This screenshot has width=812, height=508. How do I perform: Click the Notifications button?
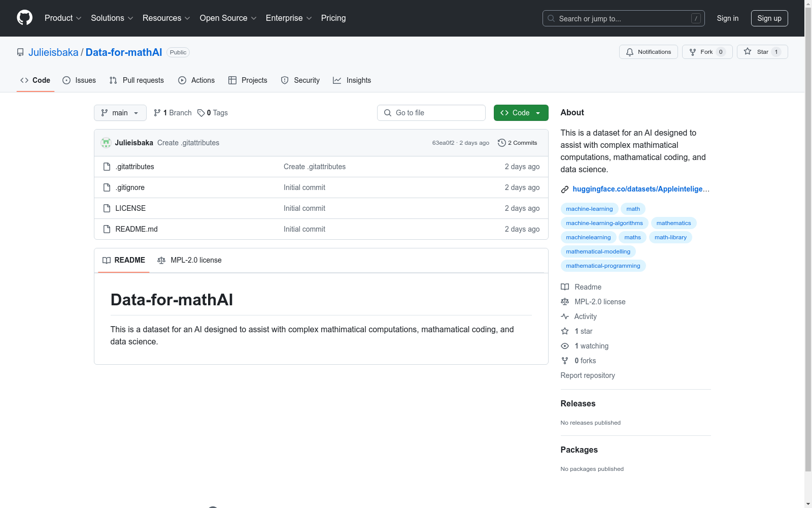[x=649, y=52]
